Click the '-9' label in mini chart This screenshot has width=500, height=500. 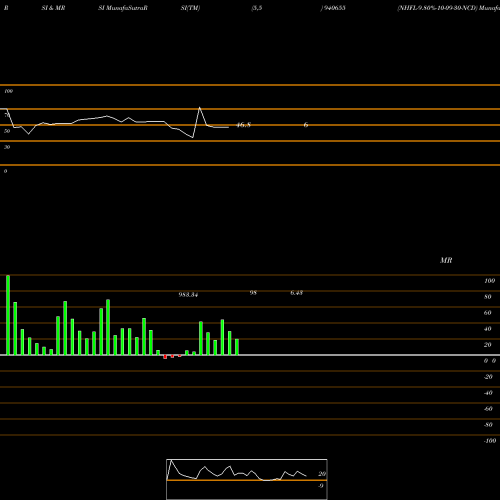[321, 486]
